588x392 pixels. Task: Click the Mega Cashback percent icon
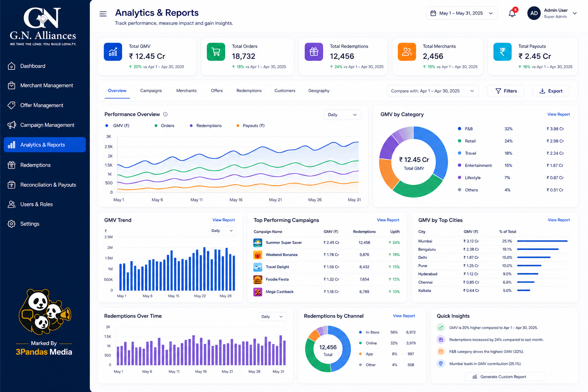[258, 292]
